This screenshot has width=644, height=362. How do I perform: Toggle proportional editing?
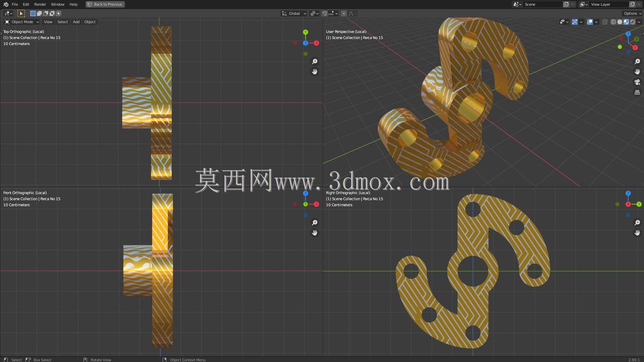(x=344, y=13)
